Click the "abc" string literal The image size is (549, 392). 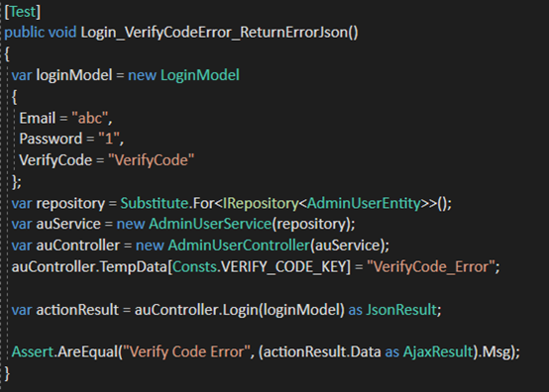(x=89, y=118)
